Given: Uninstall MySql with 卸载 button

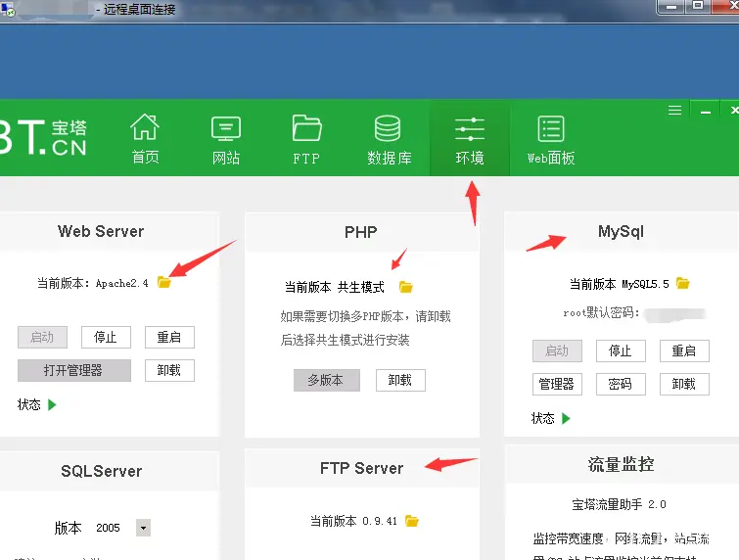Looking at the screenshot, I should click(x=684, y=384).
